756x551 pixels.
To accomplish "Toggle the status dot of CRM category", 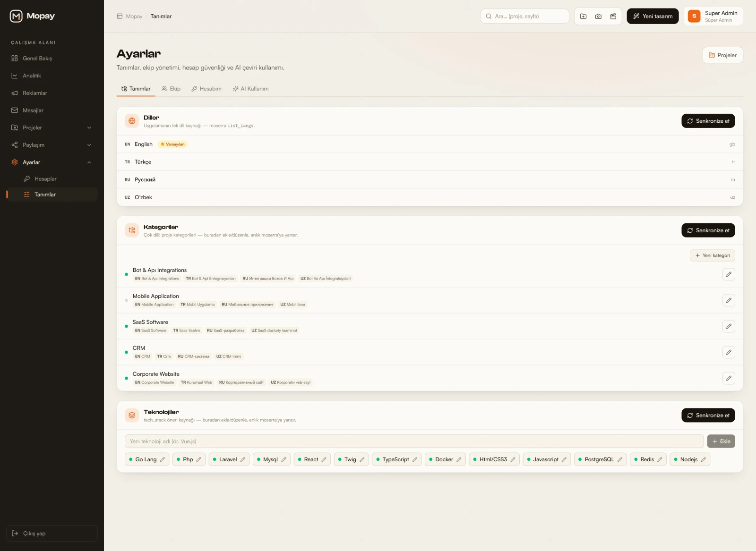I will (x=126, y=352).
